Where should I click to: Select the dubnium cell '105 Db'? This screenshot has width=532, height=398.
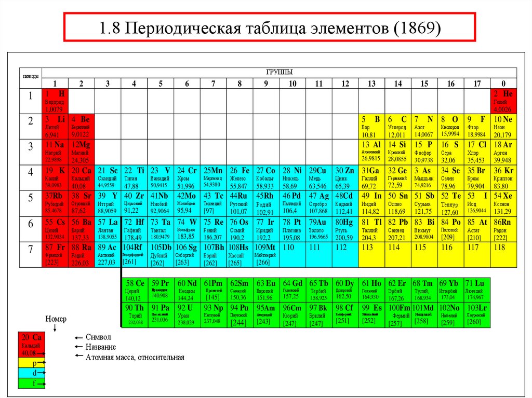pyautogui.click(x=161, y=255)
